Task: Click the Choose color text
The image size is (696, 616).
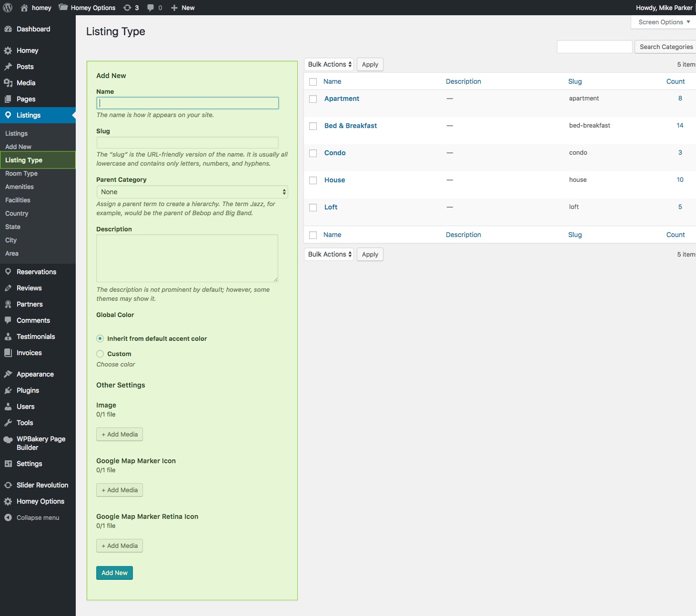Action: [x=116, y=364]
